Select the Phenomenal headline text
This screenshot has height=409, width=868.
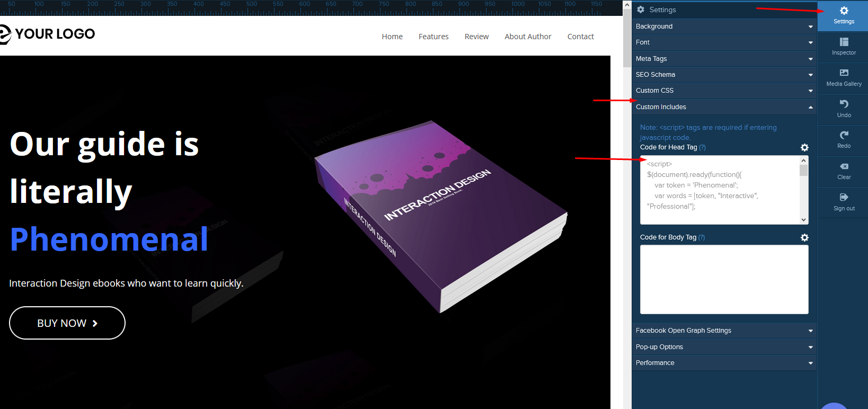(x=109, y=239)
